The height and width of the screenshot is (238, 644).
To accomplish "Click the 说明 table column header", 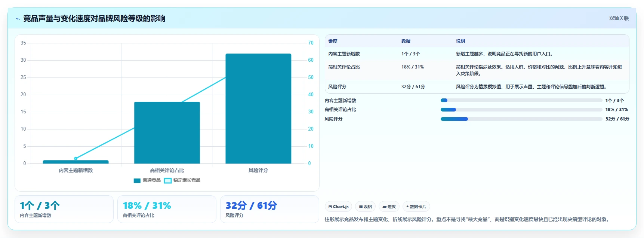I will click(x=460, y=41).
